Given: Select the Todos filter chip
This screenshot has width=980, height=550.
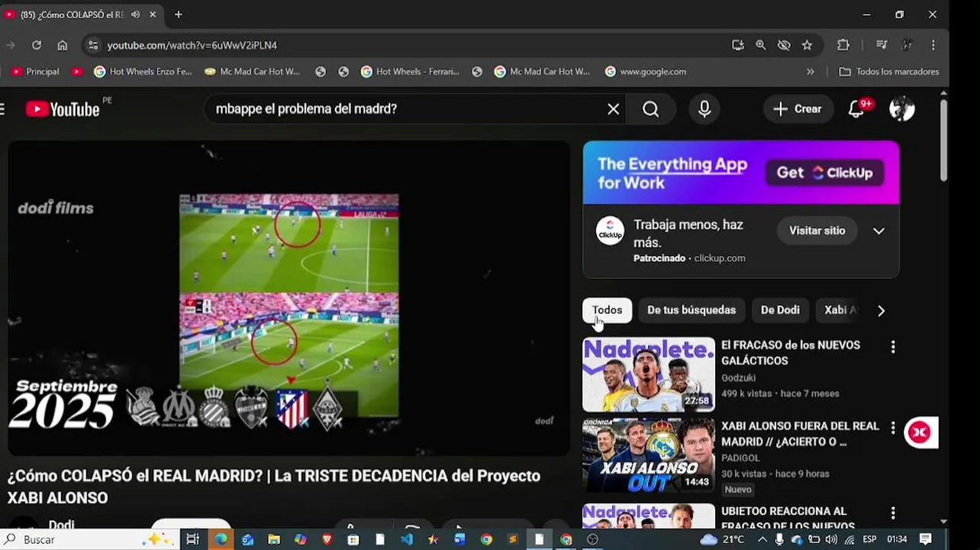Looking at the screenshot, I should [x=608, y=310].
